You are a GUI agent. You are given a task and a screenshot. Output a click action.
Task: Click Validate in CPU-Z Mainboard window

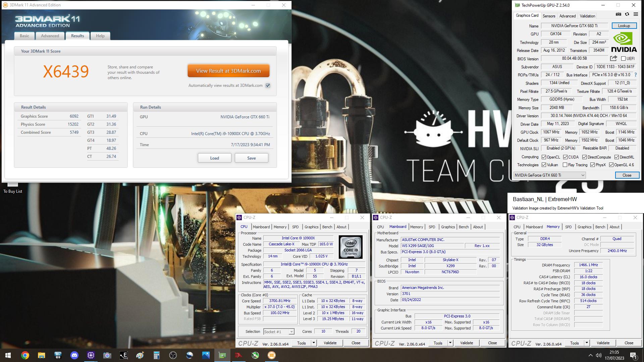pyautogui.click(x=467, y=343)
